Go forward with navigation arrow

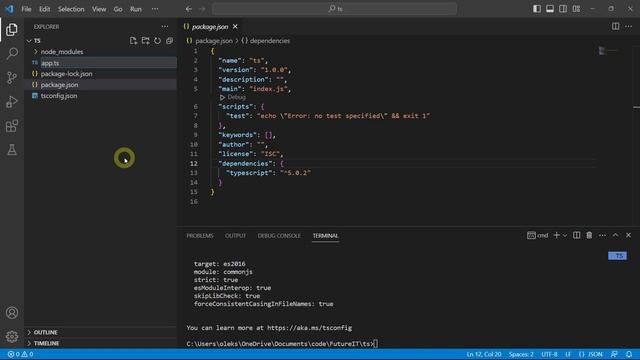pyautogui.click(x=202, y=9)
